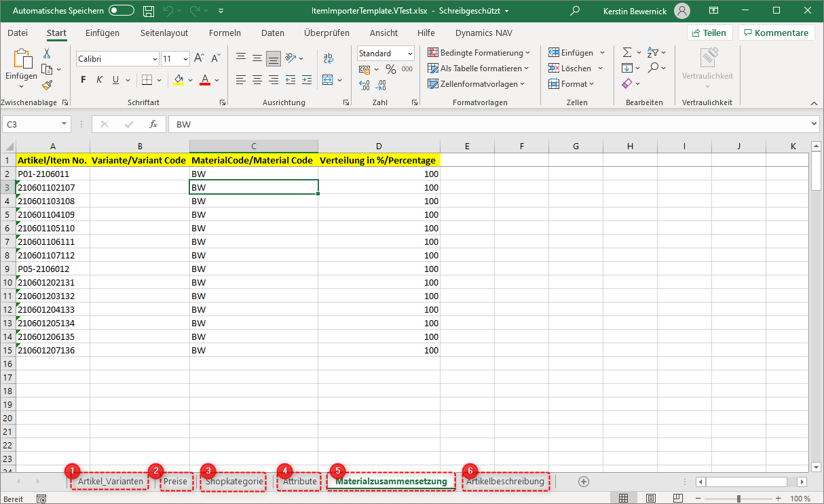The width and height of the screenshot is (824, 504).
Task: Open the Formeln ribbon tab
Action: (x=225, y=33)
